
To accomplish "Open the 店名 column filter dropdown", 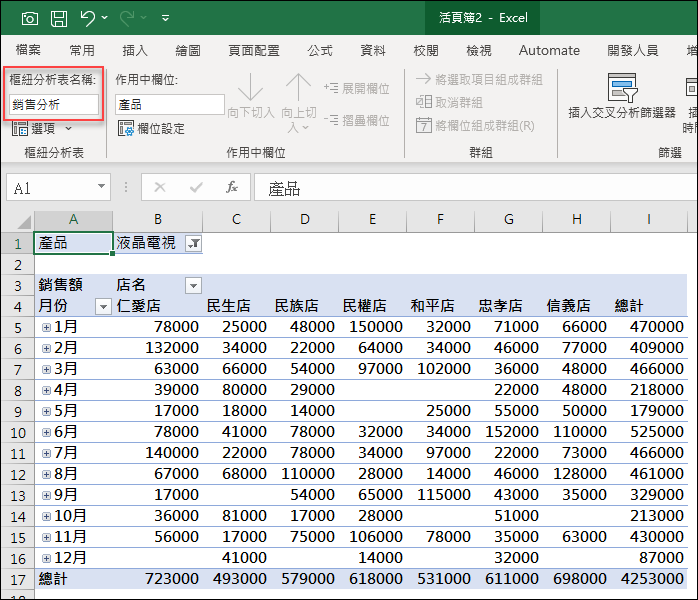I will click(193, 285).
